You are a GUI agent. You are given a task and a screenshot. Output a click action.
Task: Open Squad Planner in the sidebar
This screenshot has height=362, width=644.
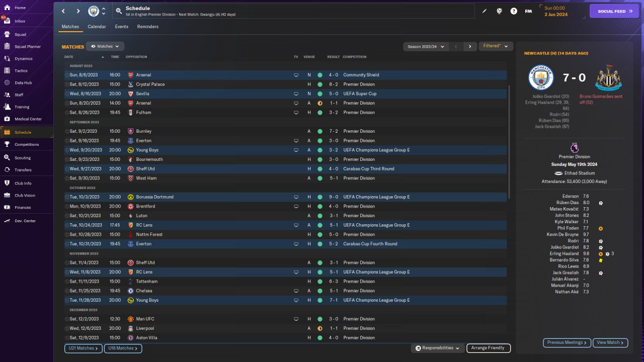coord(27,47)
